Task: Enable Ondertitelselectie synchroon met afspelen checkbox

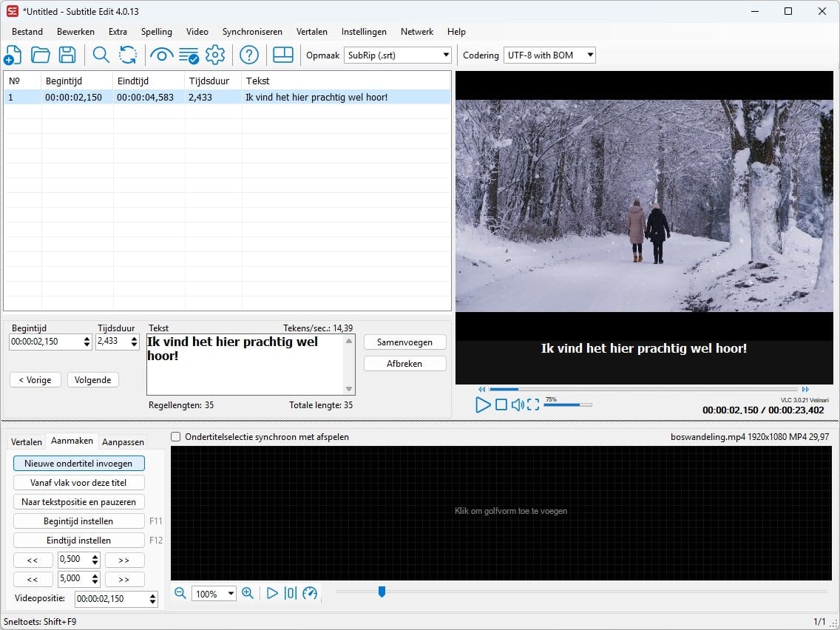Action: pos(176,437)
